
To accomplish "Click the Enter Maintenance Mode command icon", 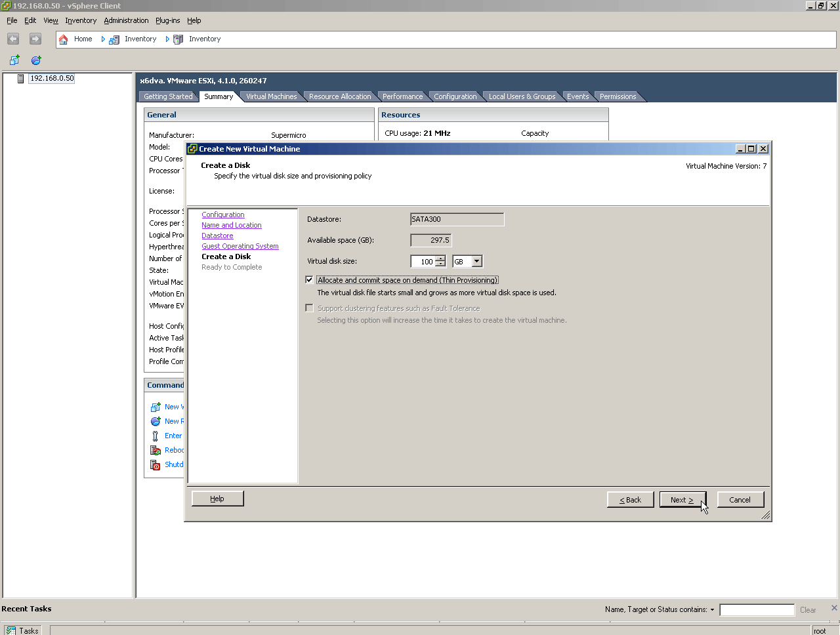I will pos(156,436).
